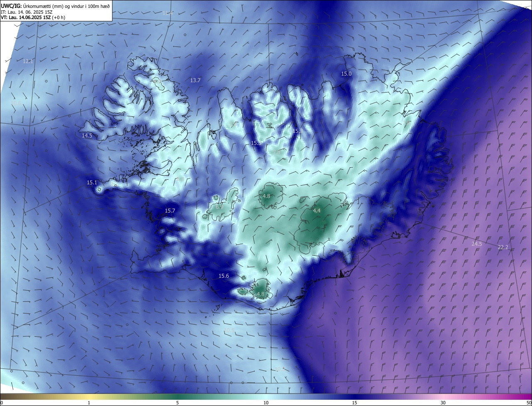Select the "IT: Lau. 14. 06. 2025 15Z" line
Image resolution: width=532 pixels, height=406 pixels.
(x=27, y=12)
